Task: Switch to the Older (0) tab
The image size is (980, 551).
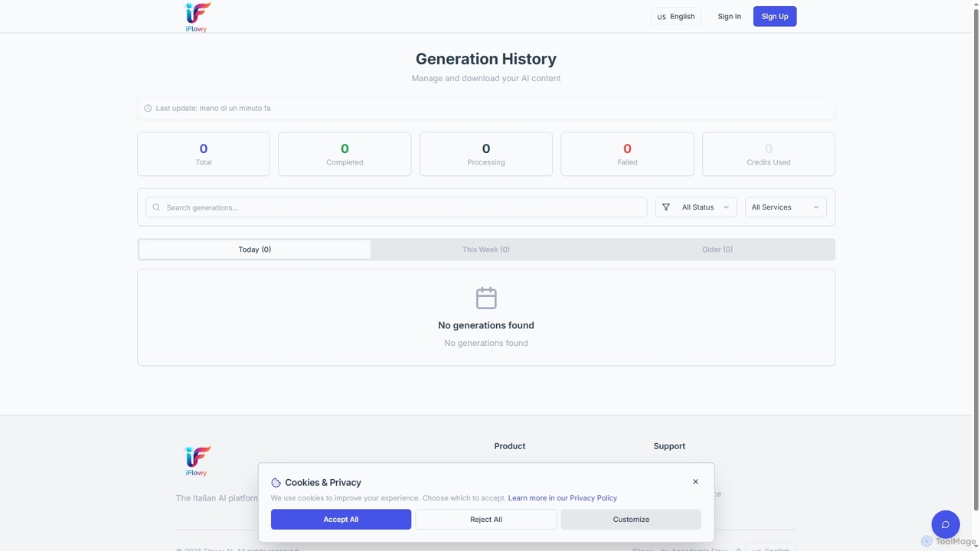Action: coord(717,249)
